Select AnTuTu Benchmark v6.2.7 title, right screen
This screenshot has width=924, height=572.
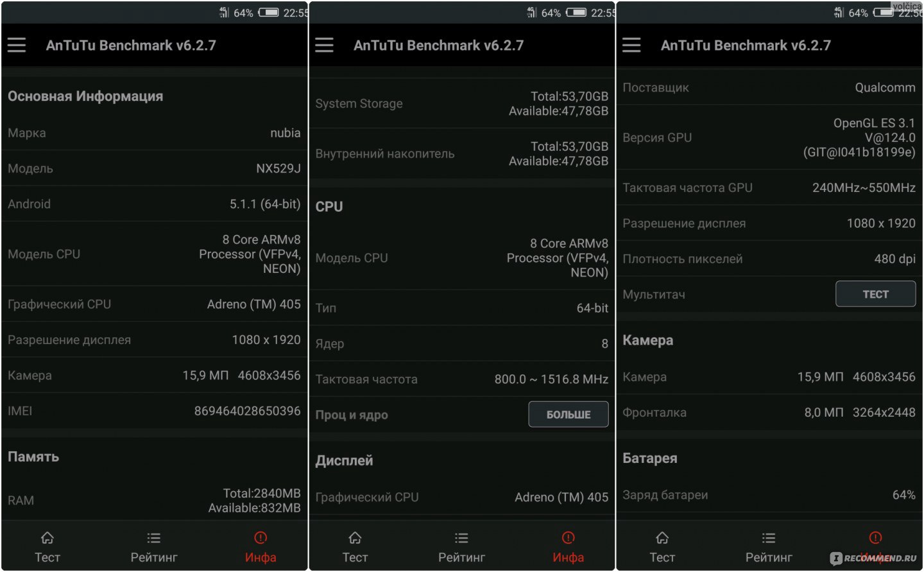click(x=746, y=46)
